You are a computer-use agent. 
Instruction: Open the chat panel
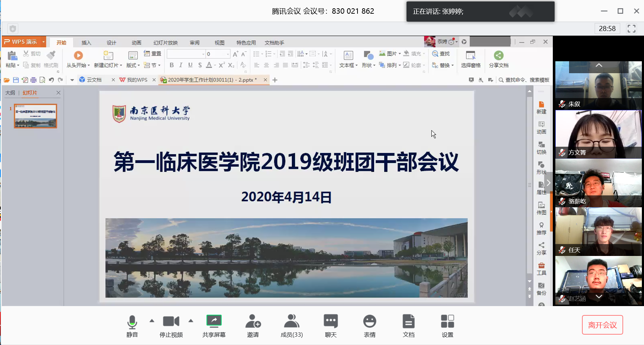pyautogui.click(x=330, y=321)
